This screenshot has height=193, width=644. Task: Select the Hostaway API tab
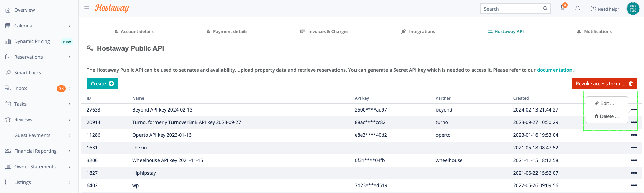pos(506,32)
